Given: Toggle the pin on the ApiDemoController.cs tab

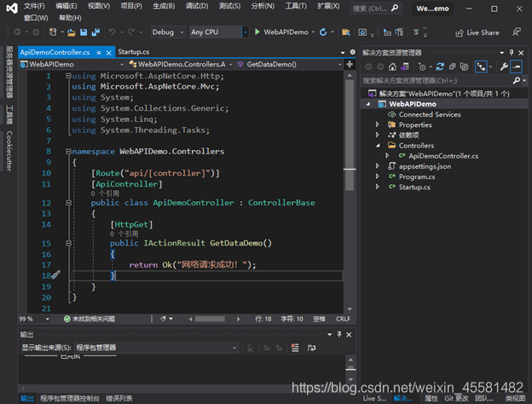Looking at the screenshot, I should point(99,53).
